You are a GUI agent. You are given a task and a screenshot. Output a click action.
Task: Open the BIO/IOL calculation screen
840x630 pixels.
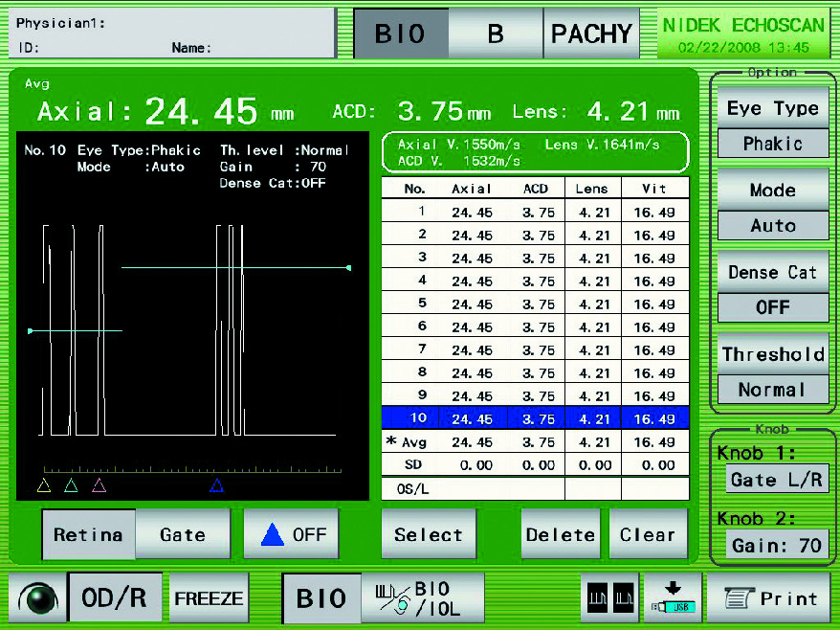[423, 597]
